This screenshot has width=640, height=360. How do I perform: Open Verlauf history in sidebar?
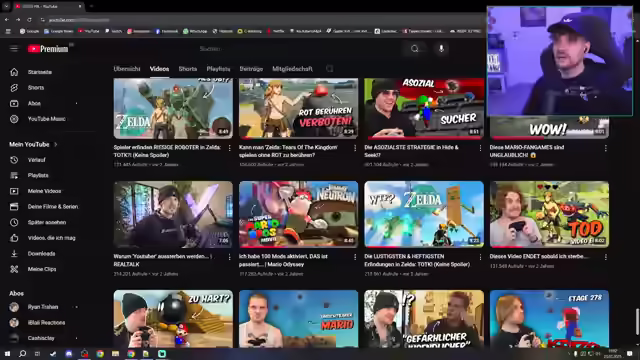36,160
